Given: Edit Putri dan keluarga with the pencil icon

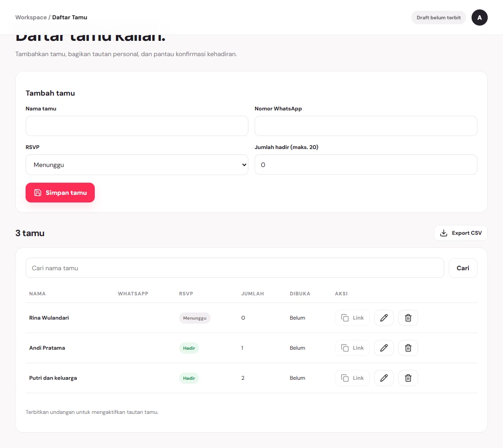Looking at the screenshot, I should coord(384,378).
